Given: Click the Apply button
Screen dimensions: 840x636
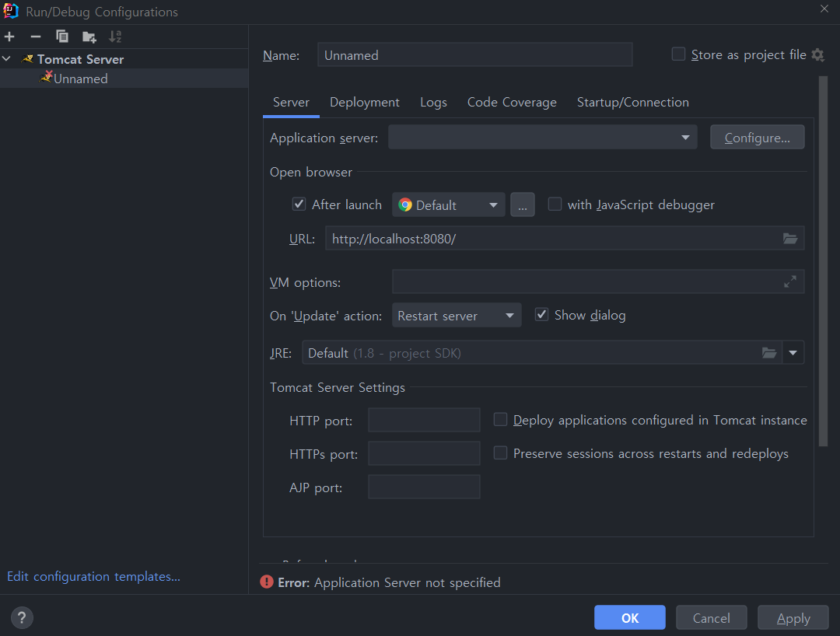Looking at the screenshot, I should [793, 618].
